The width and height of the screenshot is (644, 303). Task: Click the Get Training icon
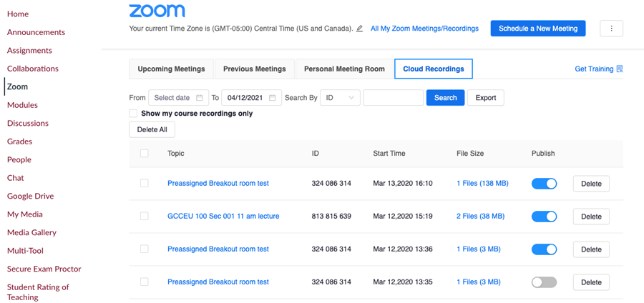click(x=620, y=69)
